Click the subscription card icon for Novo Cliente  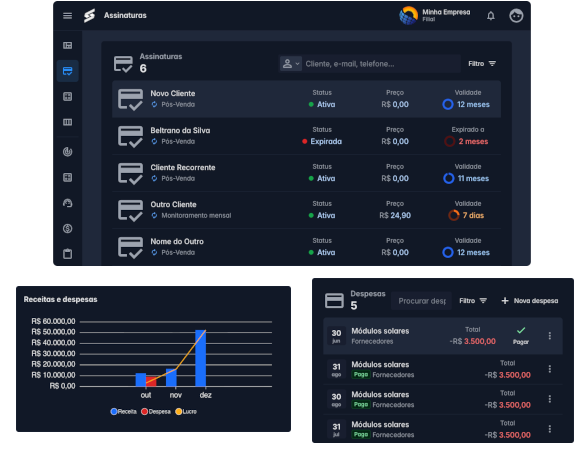(x=130, y=99)
